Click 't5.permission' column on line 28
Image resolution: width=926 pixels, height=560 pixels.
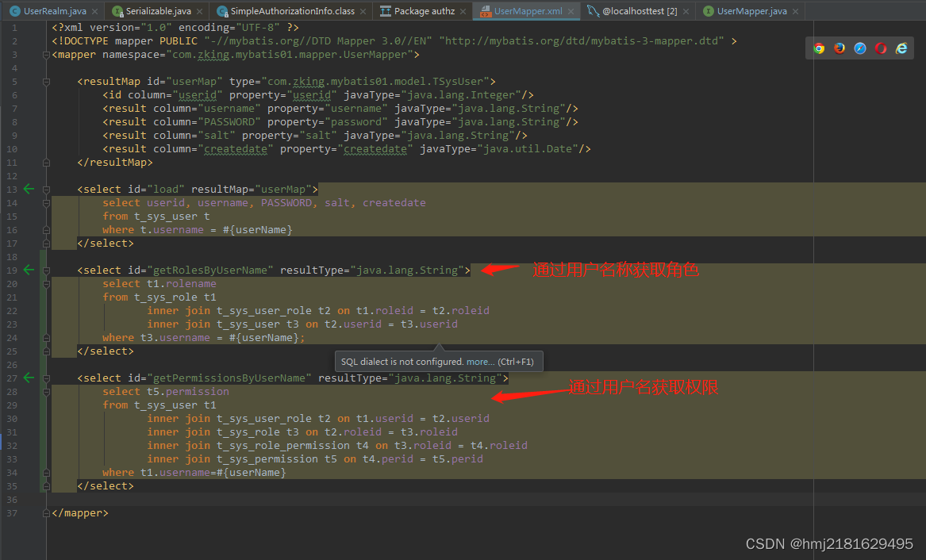(x=188, y=392)
